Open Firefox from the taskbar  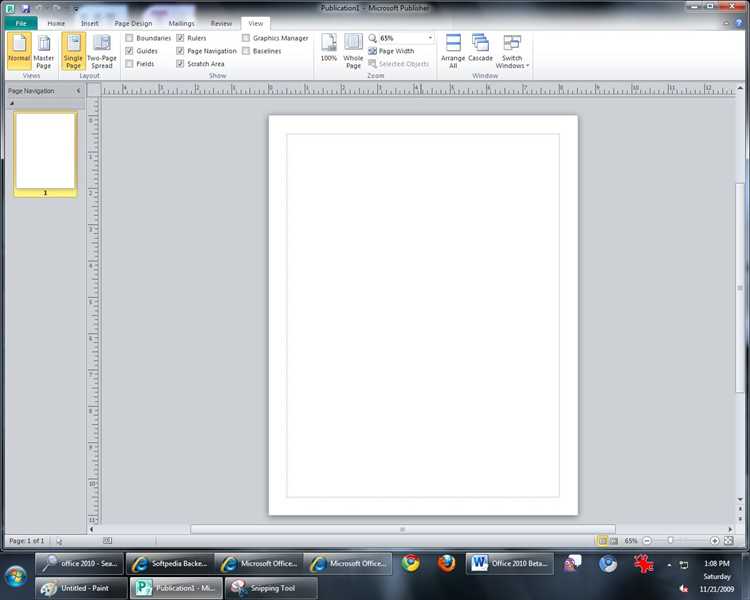coord(446,563)
